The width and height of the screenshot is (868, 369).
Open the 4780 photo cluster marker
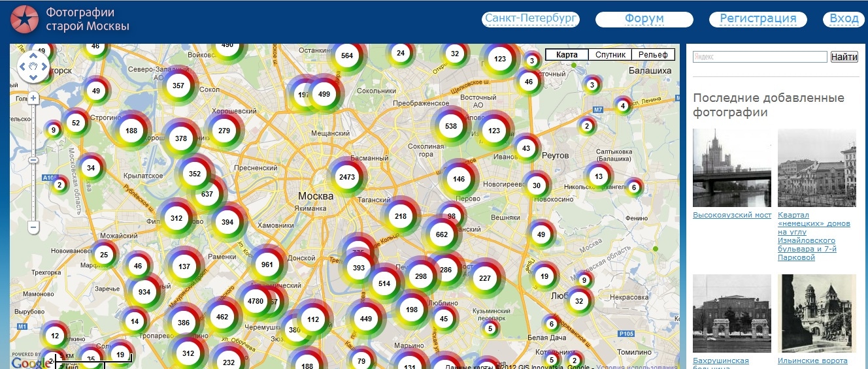(x=256, y=302)
